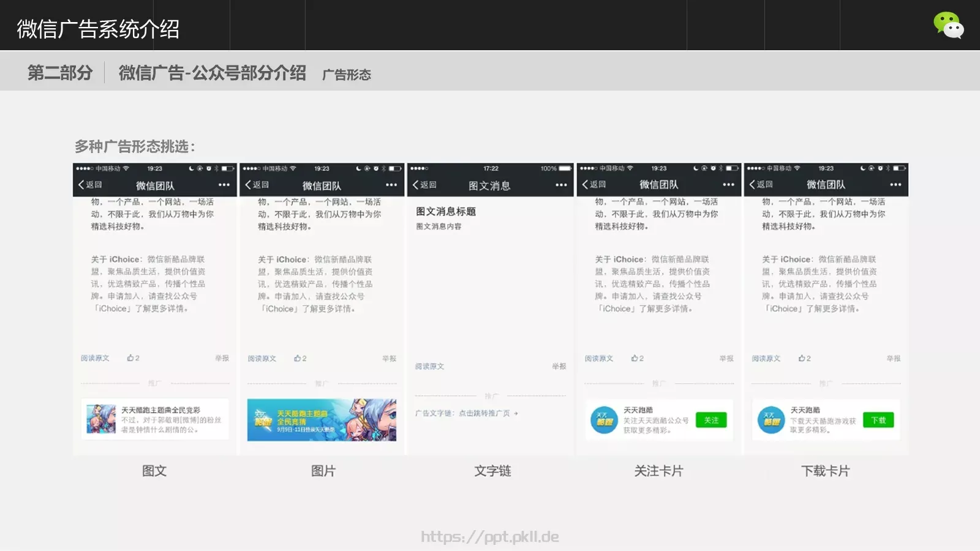Click the 天天跑酷 title in the 关注 card
This screenshot has width=980, height=551.
(x=638, y=410)
